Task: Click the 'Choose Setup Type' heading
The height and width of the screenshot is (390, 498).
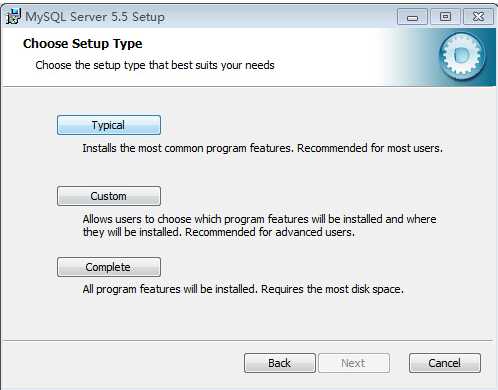Action: 83,44
